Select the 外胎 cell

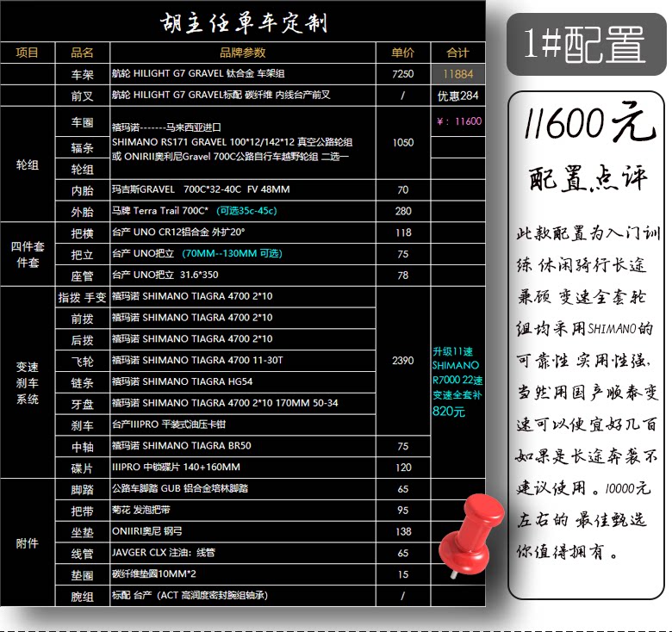[83, 212]
